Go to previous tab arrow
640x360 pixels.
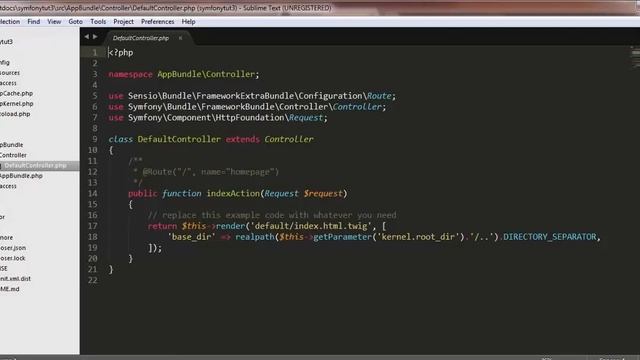point(87,37)
